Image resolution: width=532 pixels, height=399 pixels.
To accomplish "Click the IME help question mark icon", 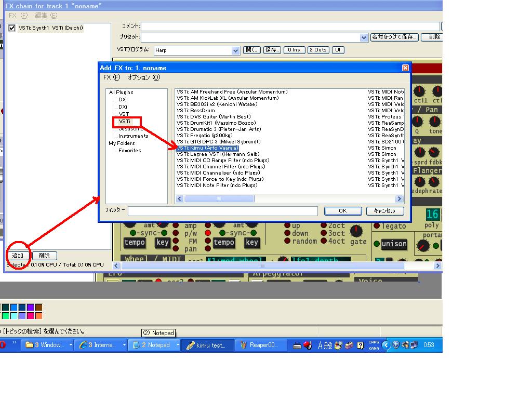I will (x=361, y=345).
